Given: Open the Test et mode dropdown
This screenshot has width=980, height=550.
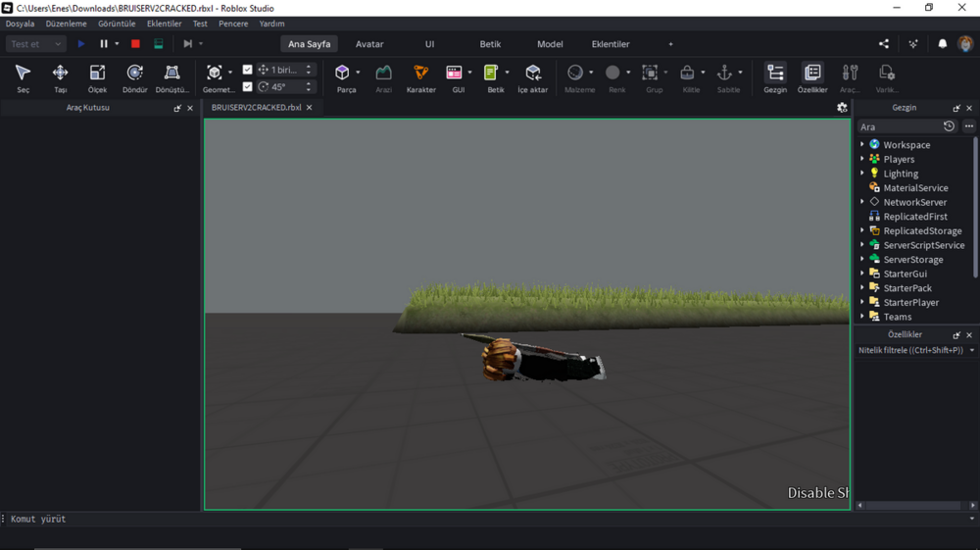Looking at the screenshot, I should [35, 44].
